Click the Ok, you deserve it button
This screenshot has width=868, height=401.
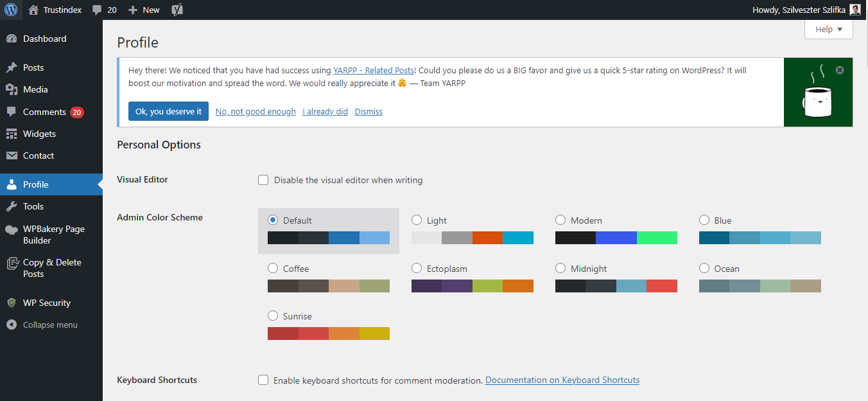click(168, 111)
